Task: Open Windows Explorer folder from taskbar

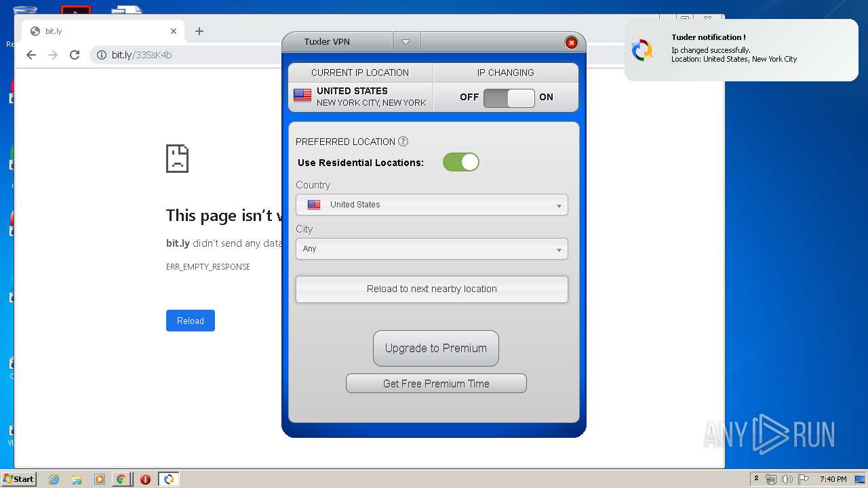Action: (77, 479)
